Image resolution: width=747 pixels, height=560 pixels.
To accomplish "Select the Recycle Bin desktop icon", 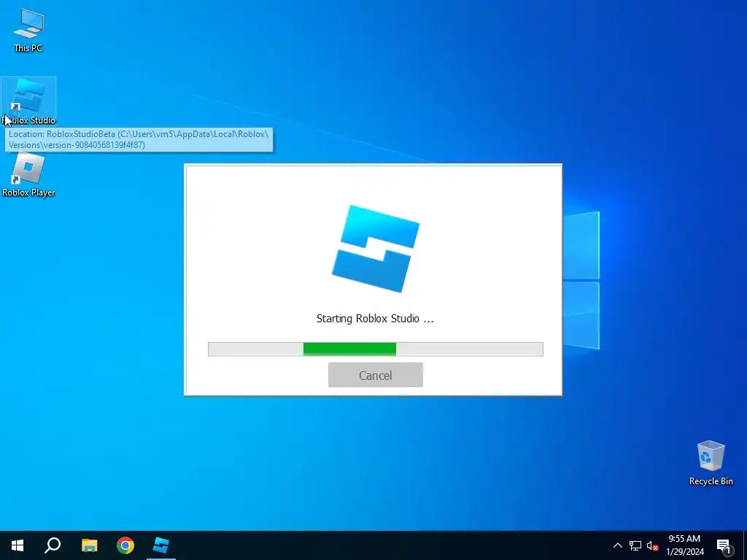I will (711, 462).
